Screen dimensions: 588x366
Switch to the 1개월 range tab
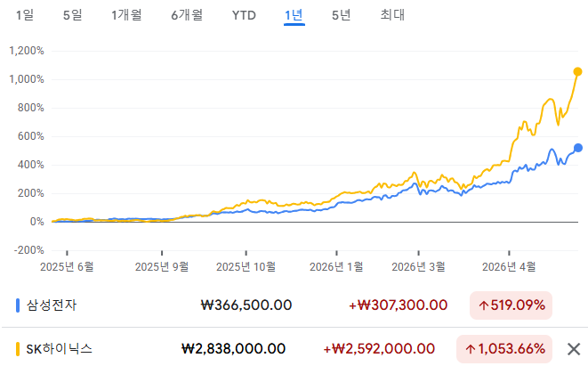126,15
